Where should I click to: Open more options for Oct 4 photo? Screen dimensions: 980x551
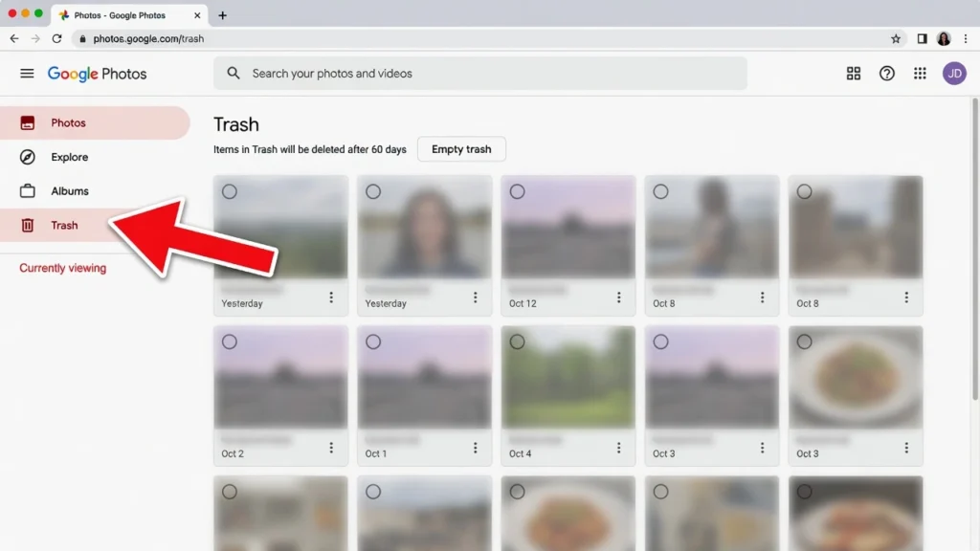(x=619, y=448)
